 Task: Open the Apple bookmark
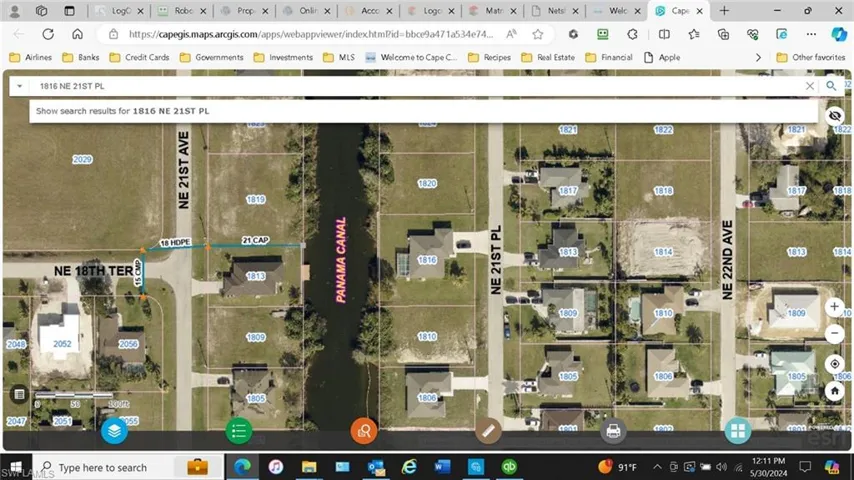point(662,57)
